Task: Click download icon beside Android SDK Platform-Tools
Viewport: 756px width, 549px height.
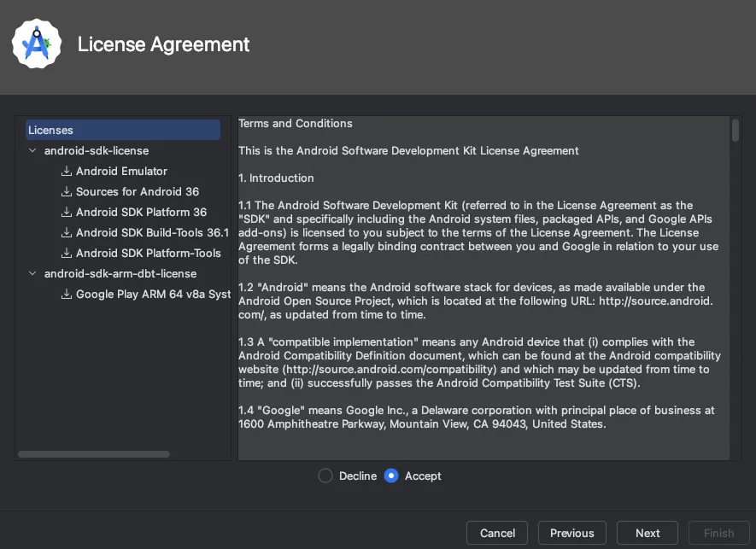Action: tap(67, 254)
